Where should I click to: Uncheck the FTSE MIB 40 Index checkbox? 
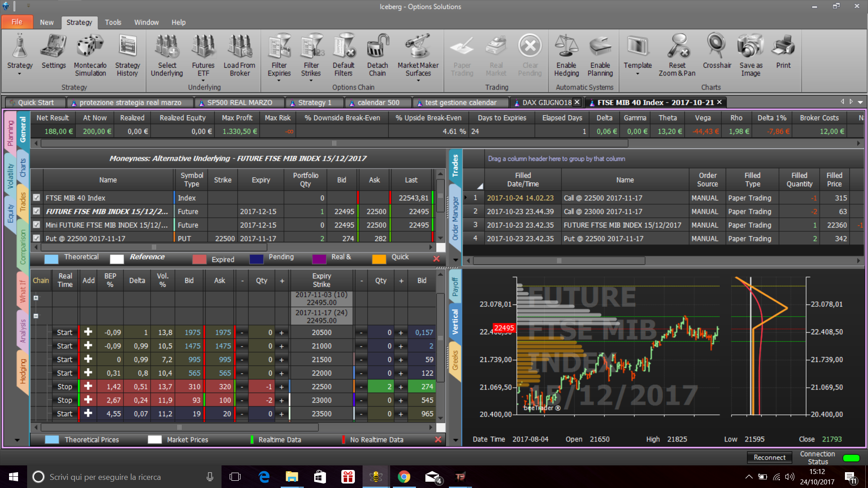tap(37, 198)
